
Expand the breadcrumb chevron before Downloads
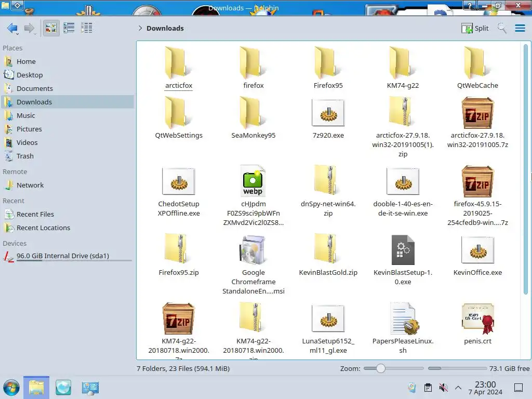point(140,28)
